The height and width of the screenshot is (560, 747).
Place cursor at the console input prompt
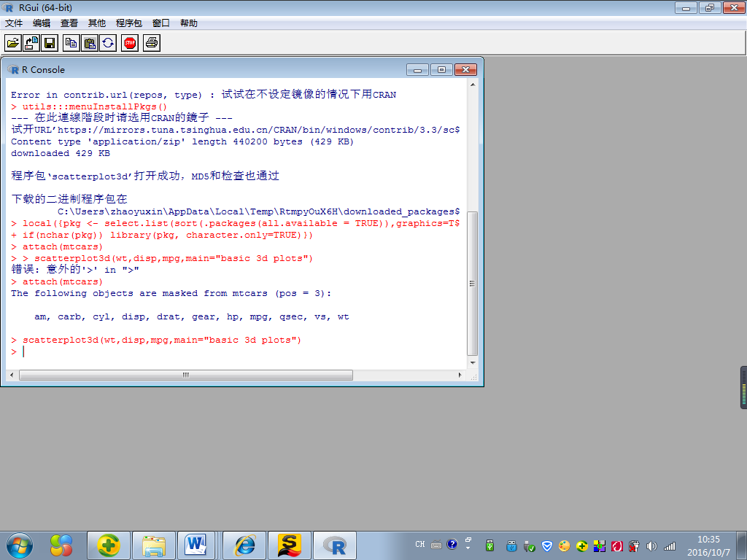pos(23,352)
